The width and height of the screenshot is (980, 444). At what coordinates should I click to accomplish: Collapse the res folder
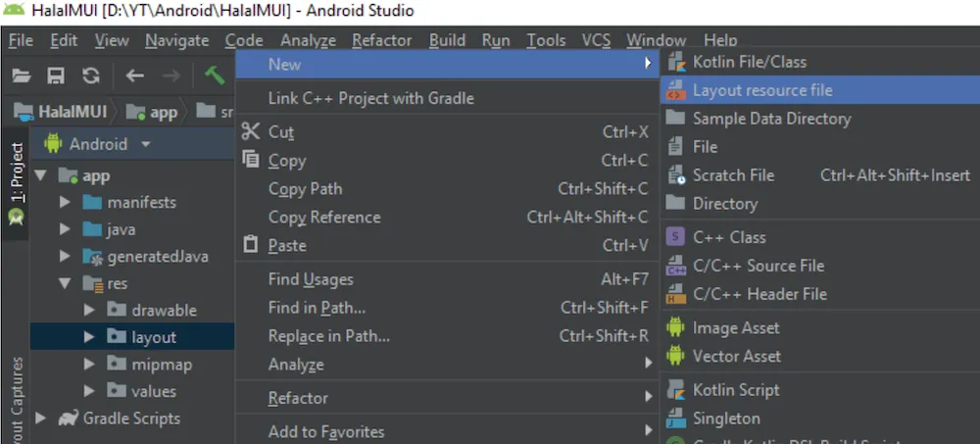pos(65,283)
